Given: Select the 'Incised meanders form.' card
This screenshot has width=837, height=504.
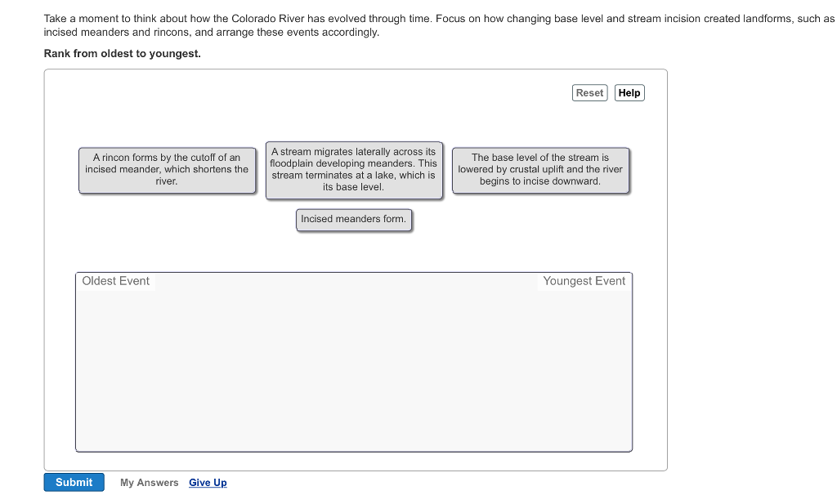Looking at the screenshot, I should [353, 219].
